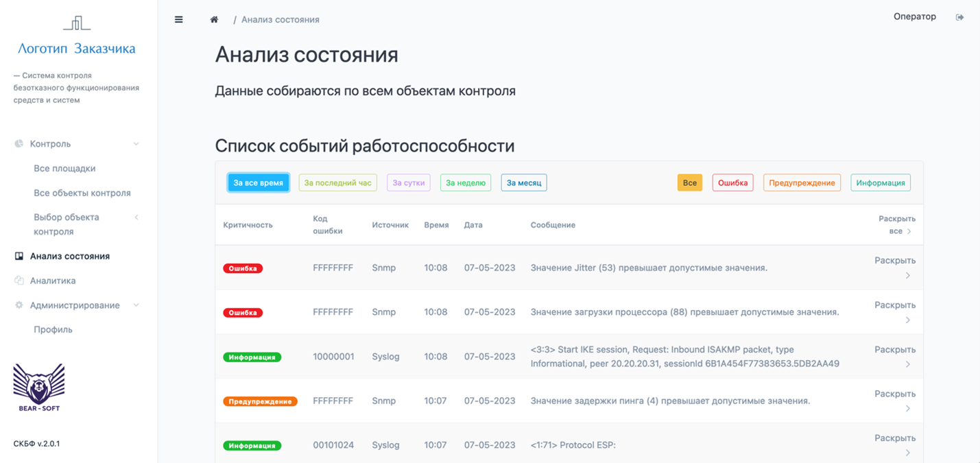Click the Аналитика pages icon
This screenshot has width=980, height=463.
point(17,281)
